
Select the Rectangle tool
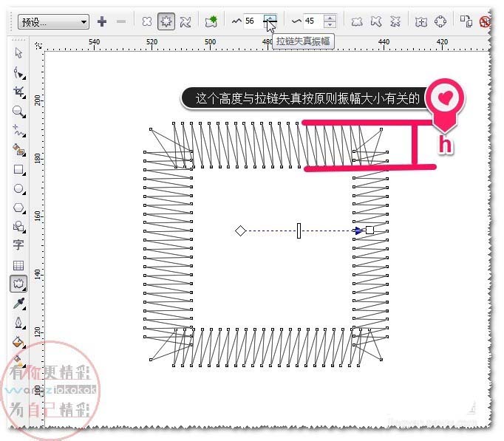pyautogui.click(x=18, y=169)
